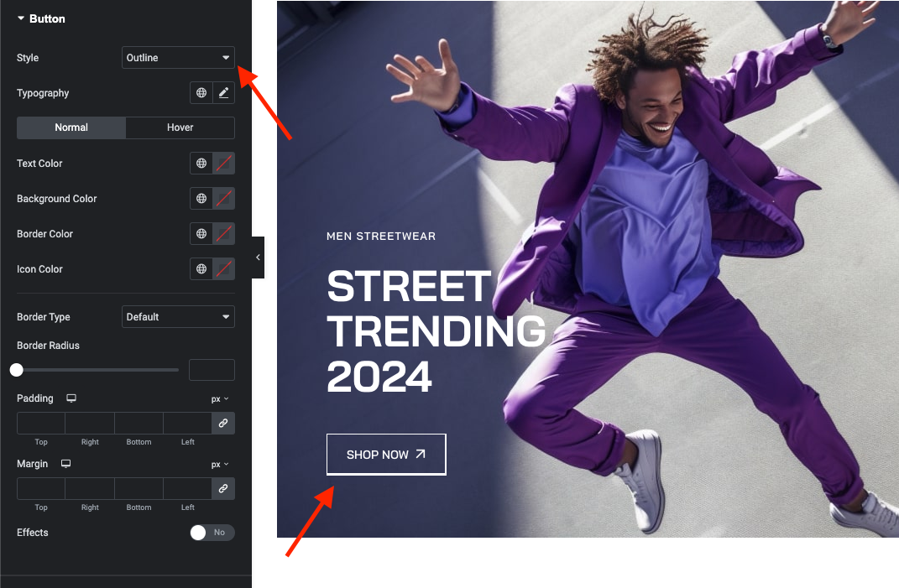899x588 pixels.
Task: Click globe icon for Border Color
Action: coord(201,234)
